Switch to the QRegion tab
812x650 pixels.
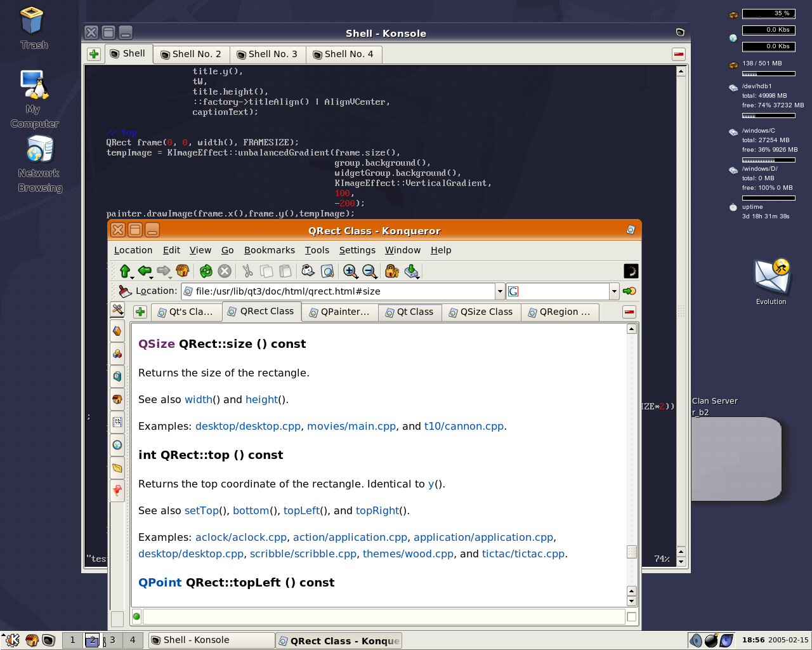[560, 312]
